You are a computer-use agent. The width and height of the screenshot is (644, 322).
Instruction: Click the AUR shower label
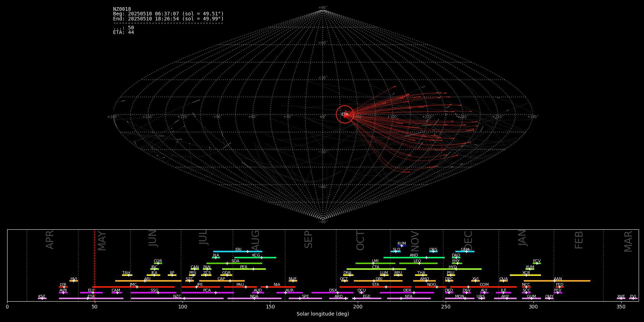point(289,291)
